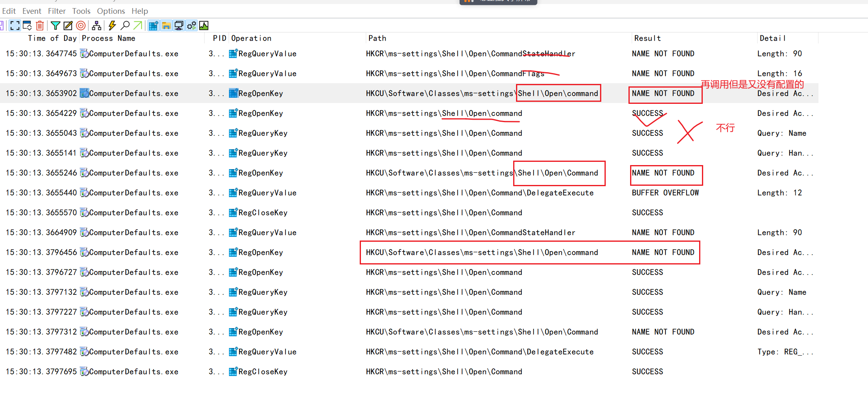
Task: Toggle Show Network Activity
Action: [x=179, y=26]
